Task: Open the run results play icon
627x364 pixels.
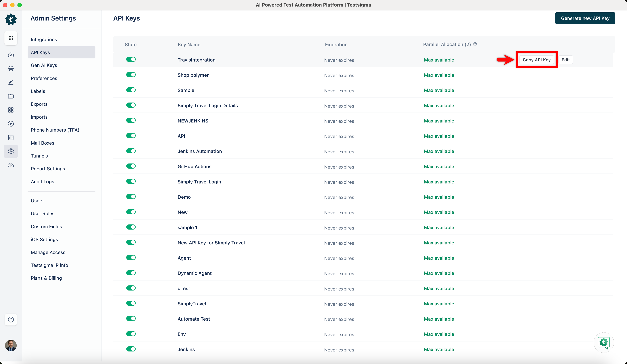Action: (11, 124)
